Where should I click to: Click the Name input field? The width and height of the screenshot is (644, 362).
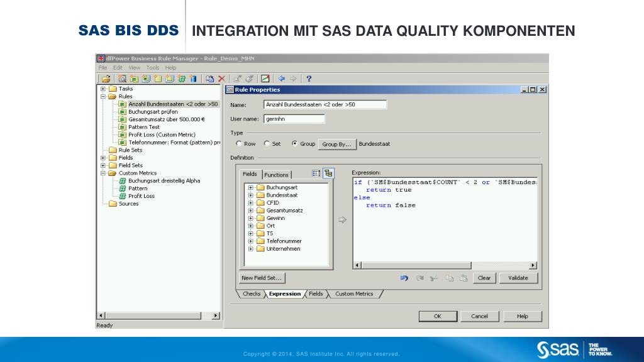[x=325, y=105]
